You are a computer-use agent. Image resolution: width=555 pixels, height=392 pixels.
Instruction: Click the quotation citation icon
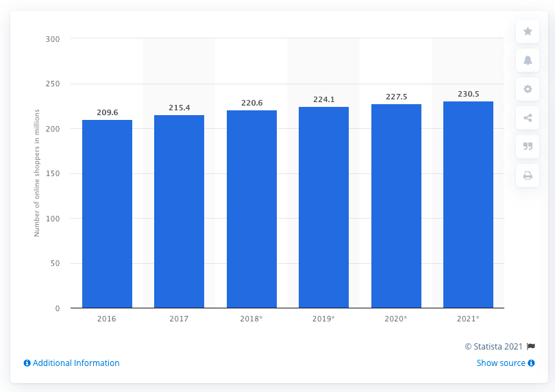pos(528,146)
